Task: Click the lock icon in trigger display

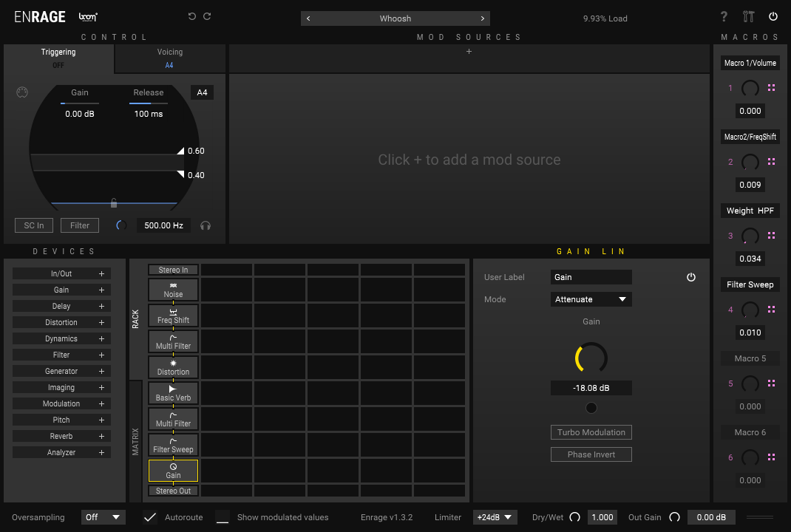Action: [114, 202]
